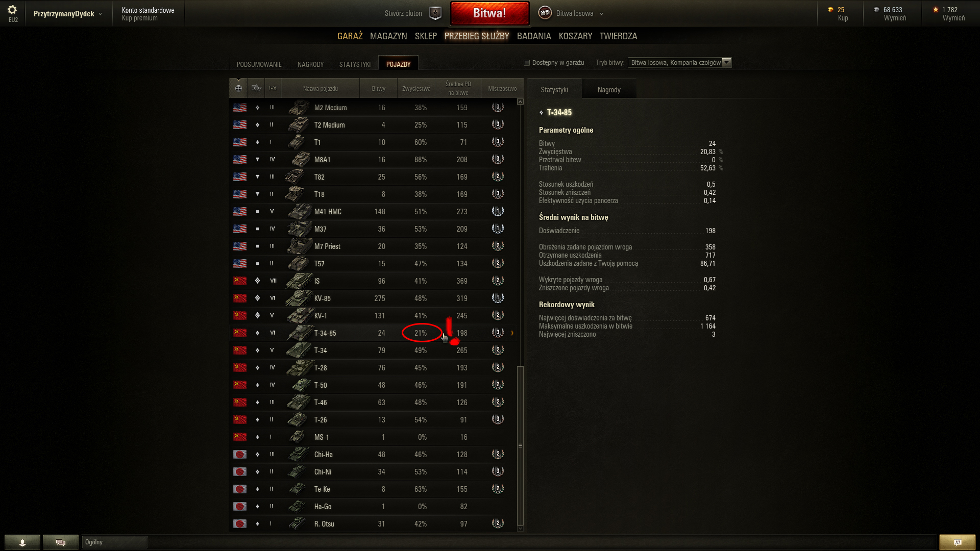Click the platoon creation shield icon
980x551 pixels.
click(435, 13)
